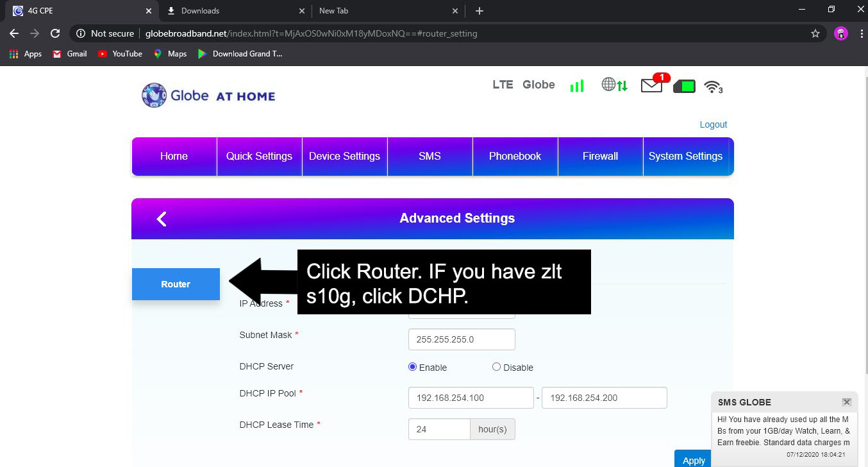
Task: Open the Quick Settings menu
Action: [259, 156]
